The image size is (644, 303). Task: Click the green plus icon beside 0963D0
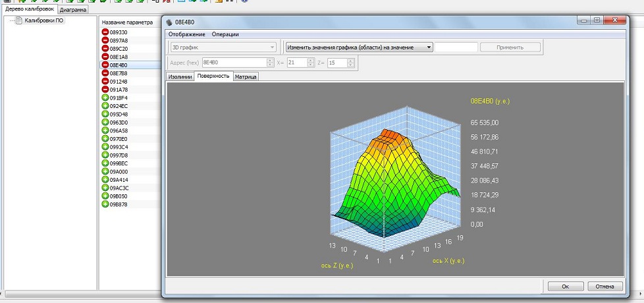pyautogui.click(x=105, y=123)
